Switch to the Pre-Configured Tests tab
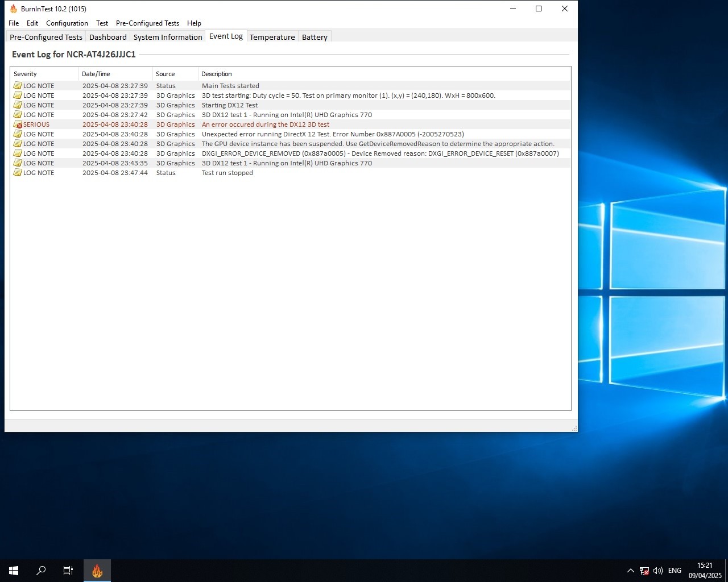Image resolution: width=728 pixels, height=582 pixels. point(46,37)
